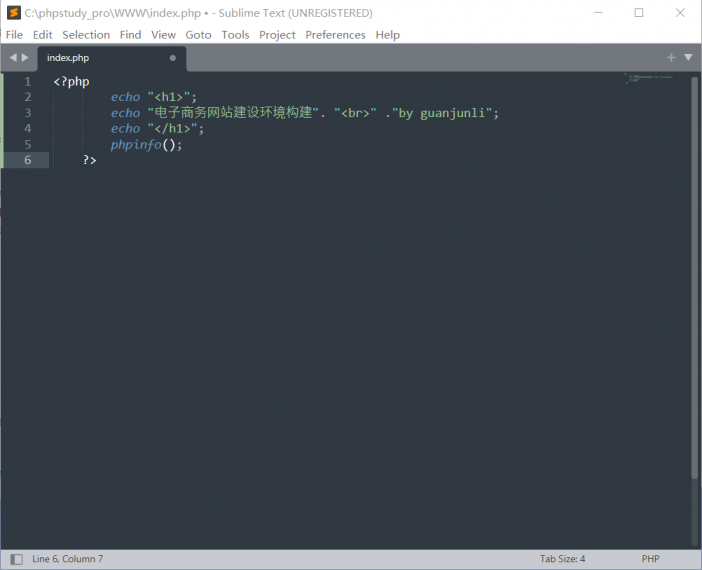Select line number 3 in gutter
This screenshot has width=702, height=570.
28,113
